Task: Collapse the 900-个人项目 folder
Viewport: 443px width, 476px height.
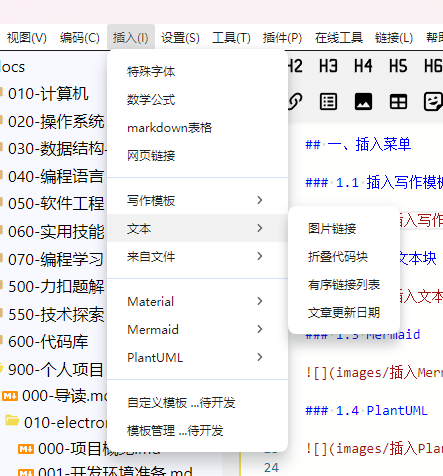Action: pos(55,369)
